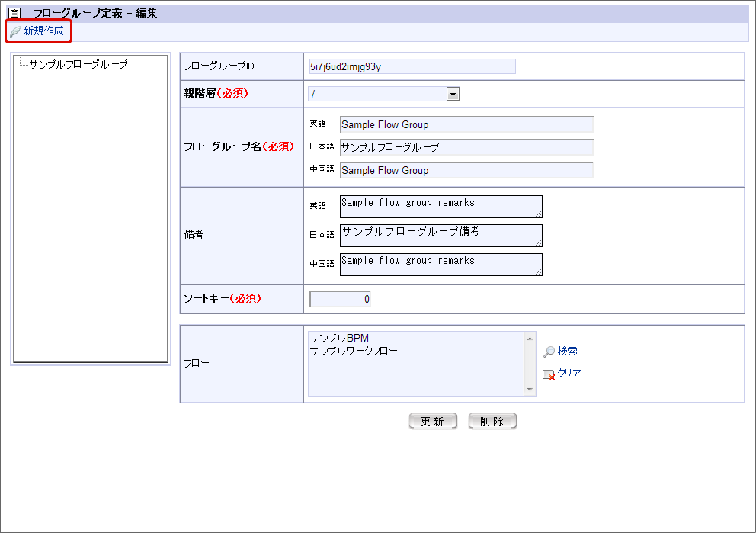
Task: Open the 新規作成 link
Action: click(43, 31)
